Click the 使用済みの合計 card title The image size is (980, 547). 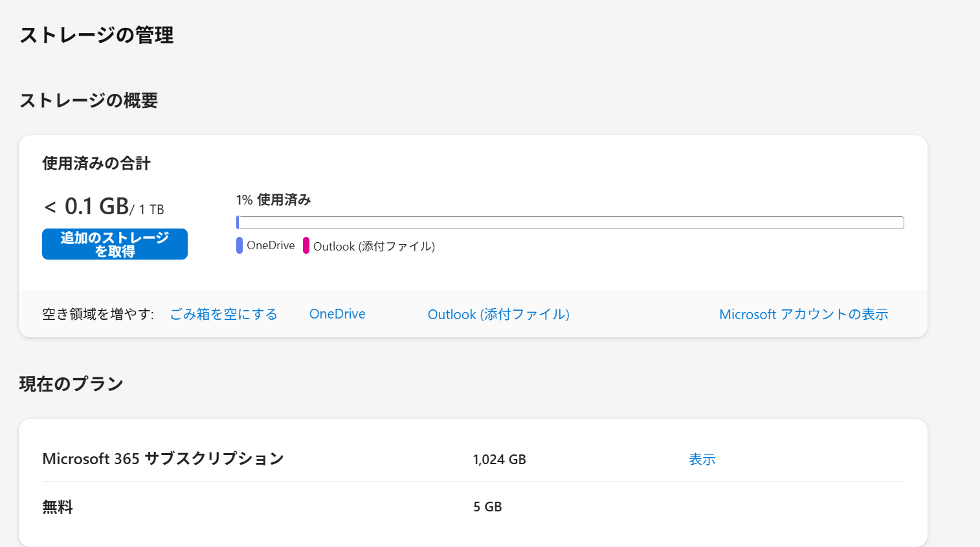[96, 164]
